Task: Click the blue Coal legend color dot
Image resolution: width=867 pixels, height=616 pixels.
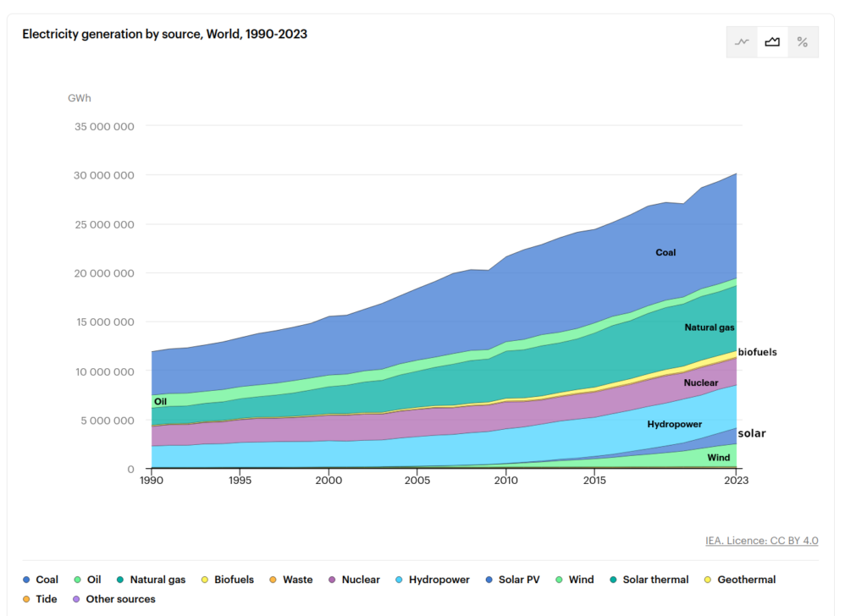Action: pyautogui.click(x=26, y=580)
